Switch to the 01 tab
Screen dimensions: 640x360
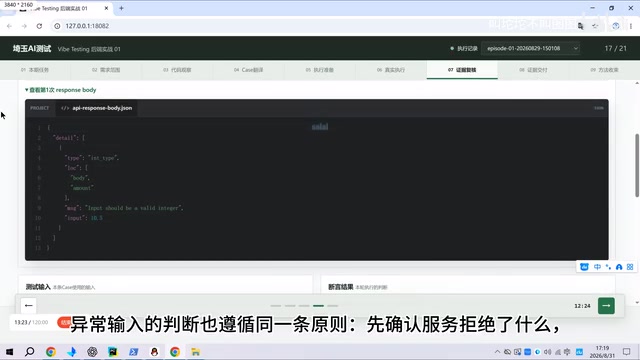[36, 70]
